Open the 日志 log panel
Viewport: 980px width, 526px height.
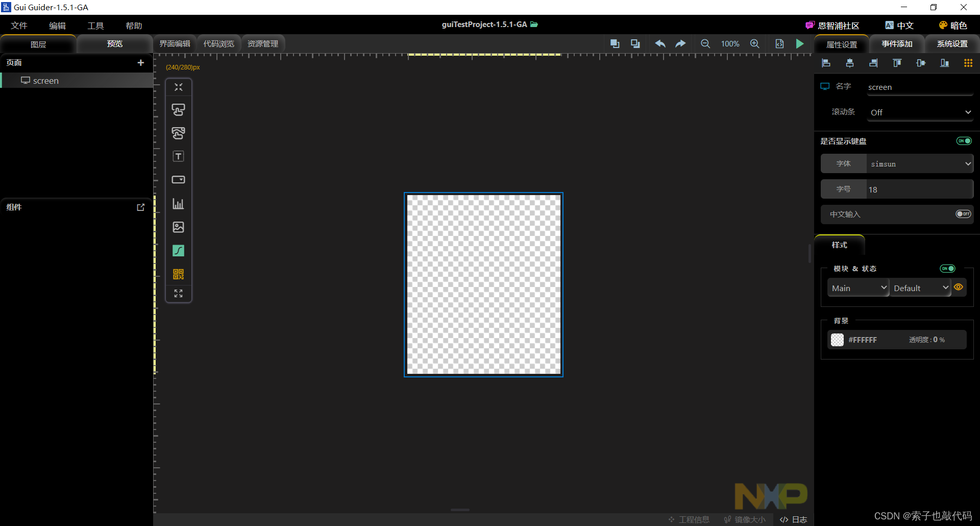point(794,519)
